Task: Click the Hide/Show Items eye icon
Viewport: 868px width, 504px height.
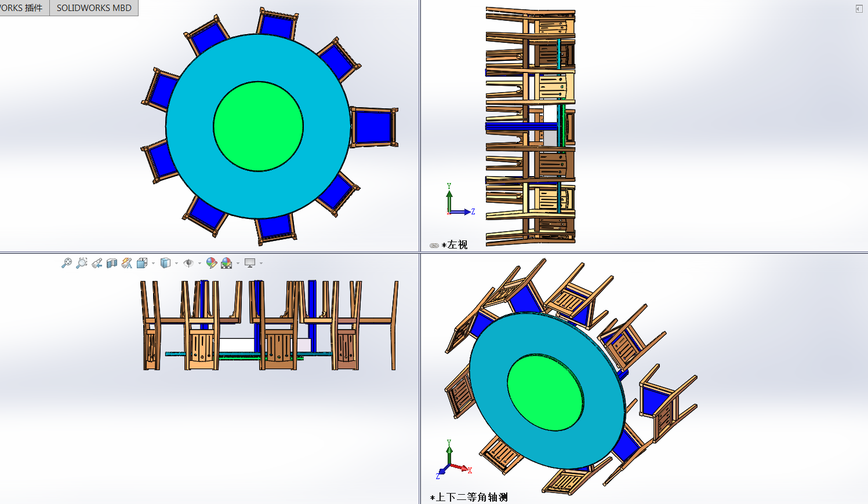Action: 188,263
